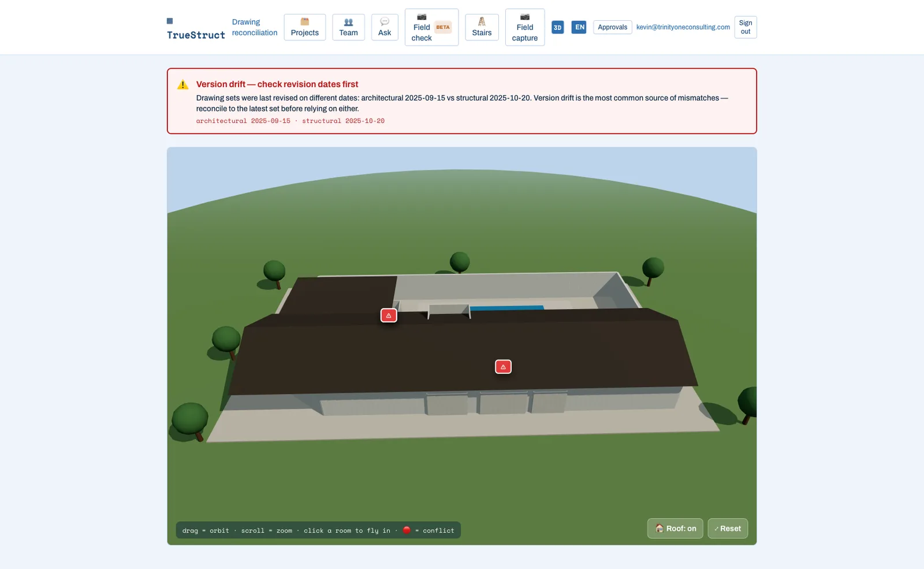
Task: Open the Team page
Action: pos(348,27)
